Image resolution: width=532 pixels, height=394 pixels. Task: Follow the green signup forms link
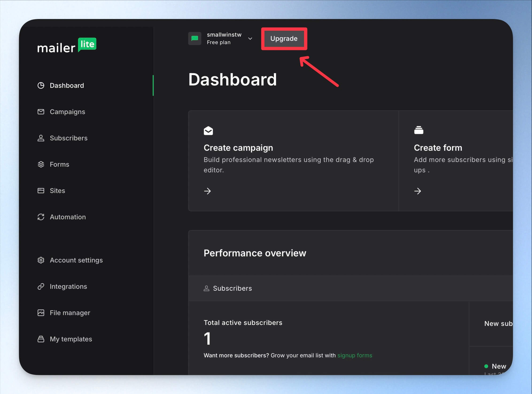coord(355,355)
